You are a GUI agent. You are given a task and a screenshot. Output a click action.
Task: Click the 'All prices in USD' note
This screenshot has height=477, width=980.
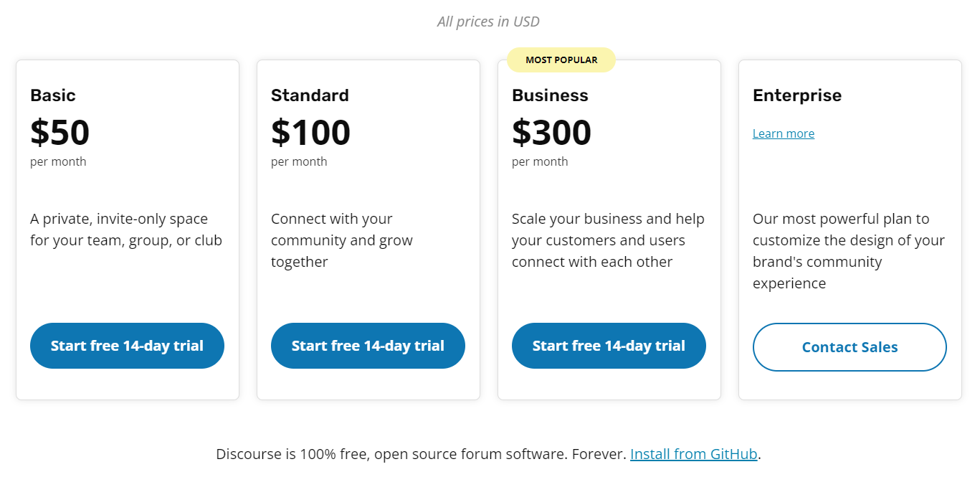488,22
